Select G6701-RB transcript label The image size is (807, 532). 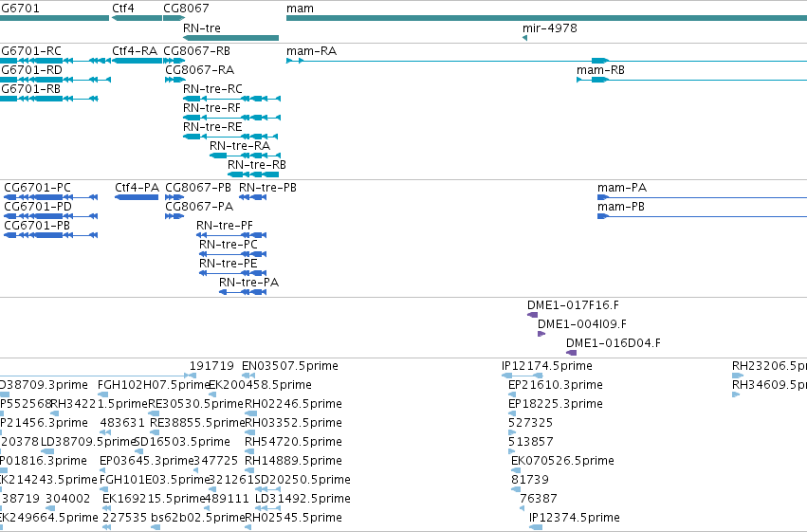pos(30,88)
